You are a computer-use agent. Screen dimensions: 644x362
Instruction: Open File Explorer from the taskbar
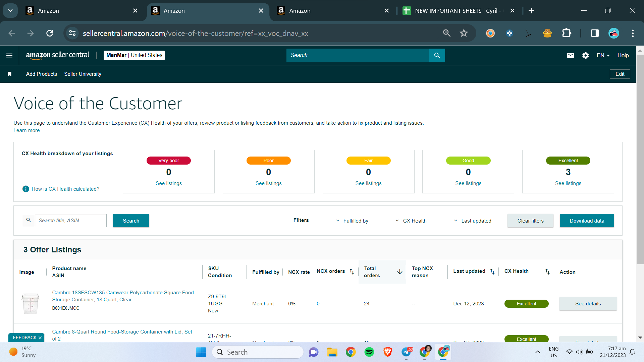point(332,352)
